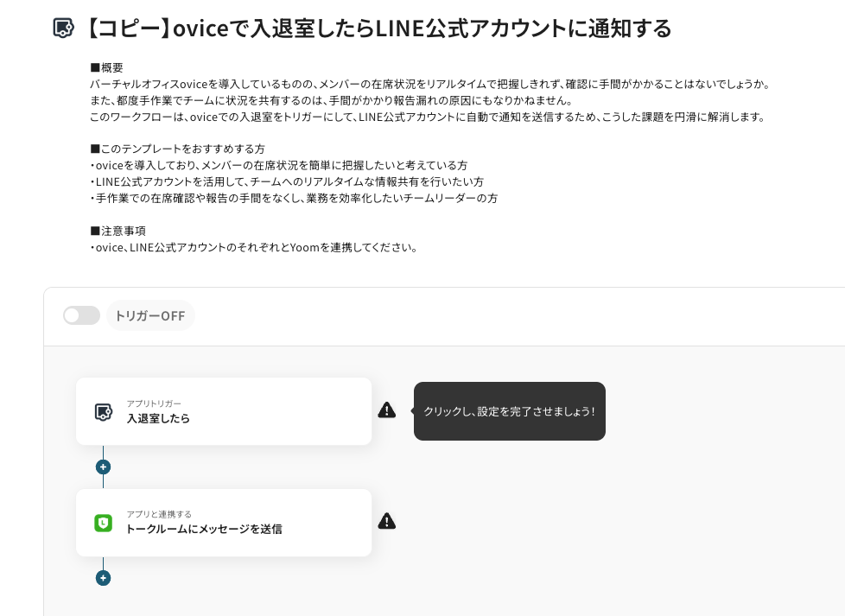Viewport: 845px width, 616px height.
Task: Click the warning icon next to the 入退室したら trigger
Action: 387,410
